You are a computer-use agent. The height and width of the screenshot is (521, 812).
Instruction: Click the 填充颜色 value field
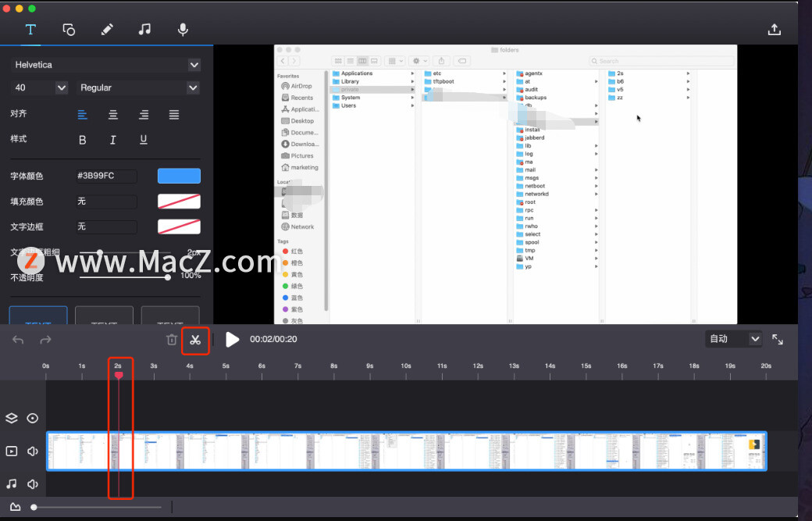tap(106, 202)
